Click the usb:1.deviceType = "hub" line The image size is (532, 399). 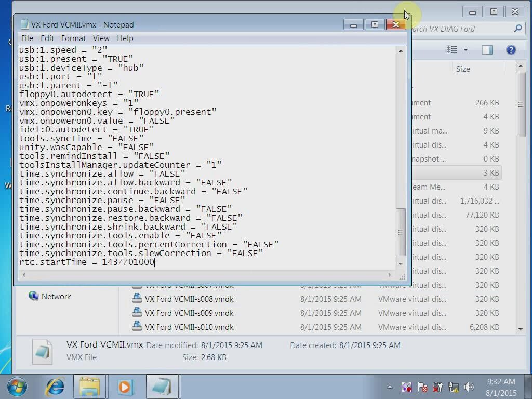82,68
